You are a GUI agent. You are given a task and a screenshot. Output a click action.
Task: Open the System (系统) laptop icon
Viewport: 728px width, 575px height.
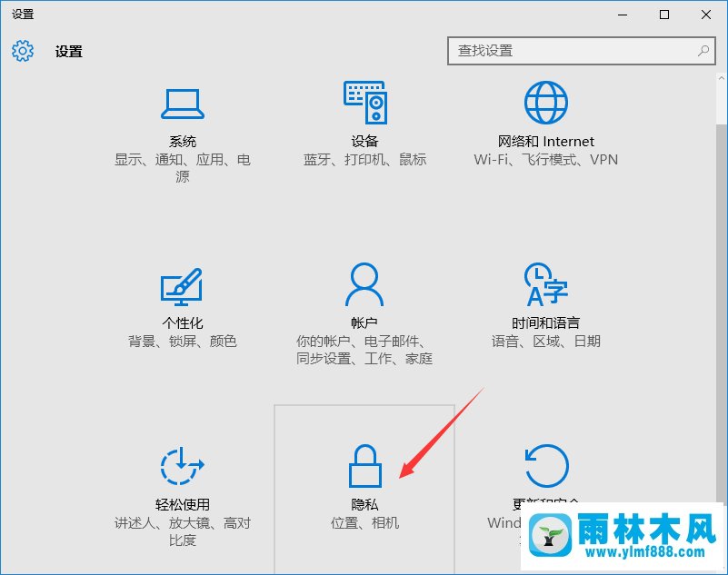coord(183,104)
